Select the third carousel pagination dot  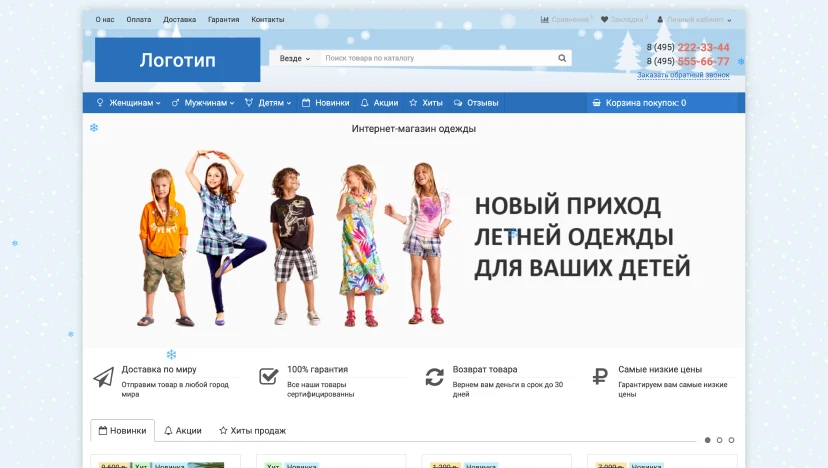tap(731, 440)
